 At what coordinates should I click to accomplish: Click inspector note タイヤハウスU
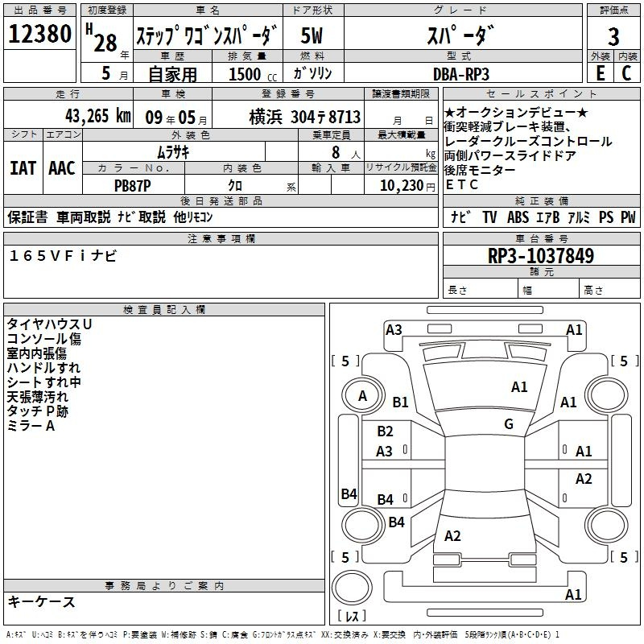click(49, 324)
